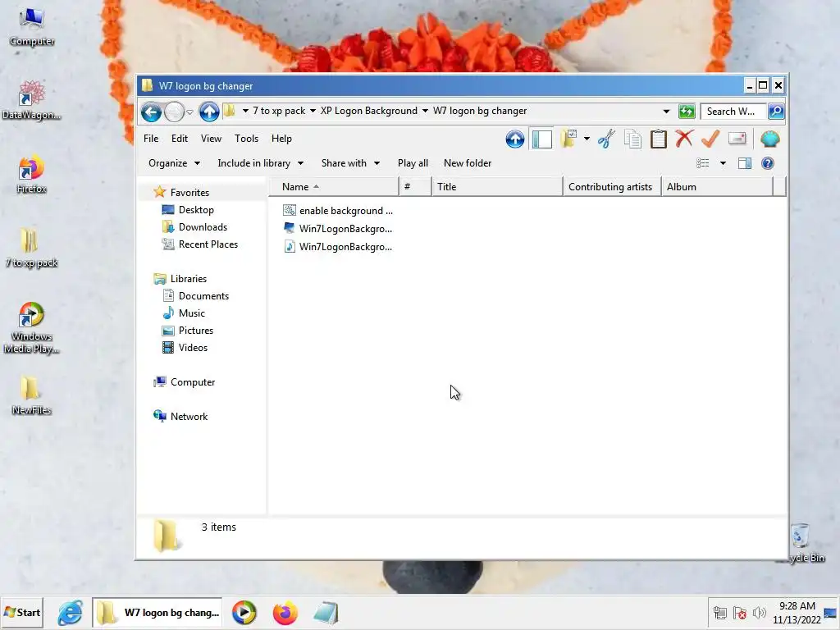This screenshot has width=840, height=630.
Task: Click the green Refresh button in address bar
Action: (x=687, y=112)
